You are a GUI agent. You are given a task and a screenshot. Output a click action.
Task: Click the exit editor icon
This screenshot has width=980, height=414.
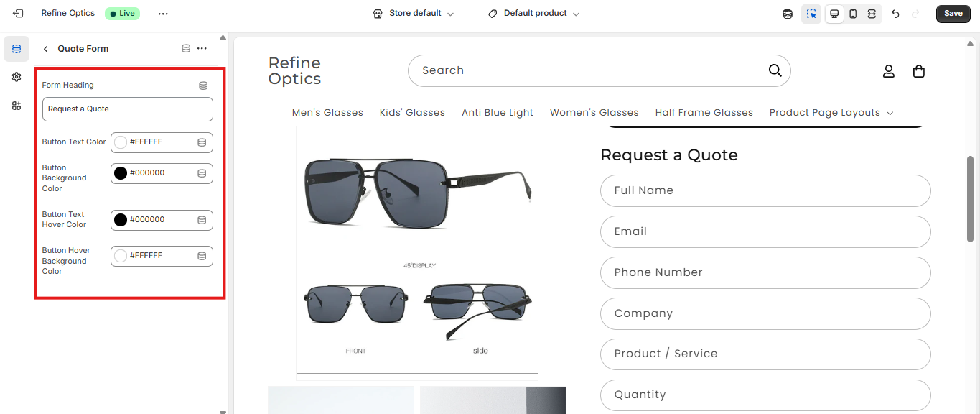[18, 14]
